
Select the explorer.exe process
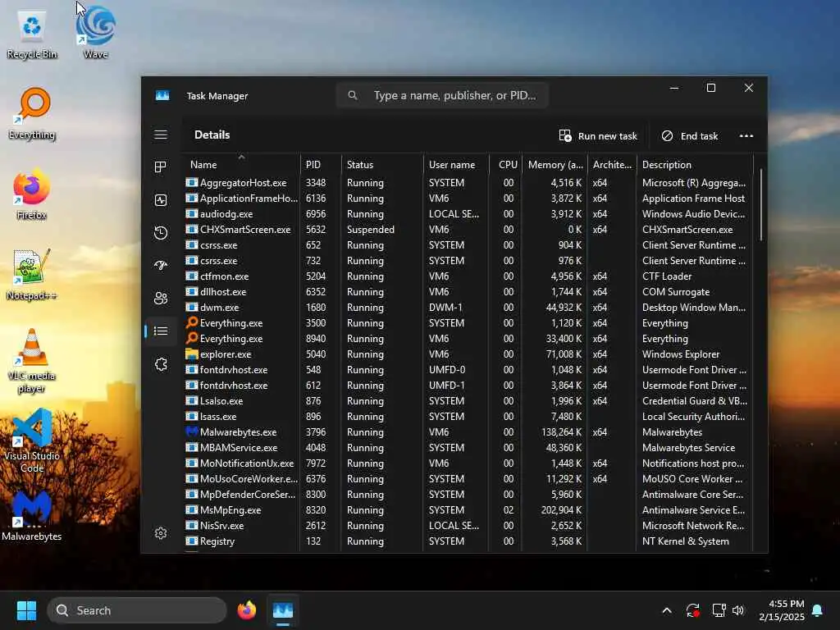coord(468,354)
